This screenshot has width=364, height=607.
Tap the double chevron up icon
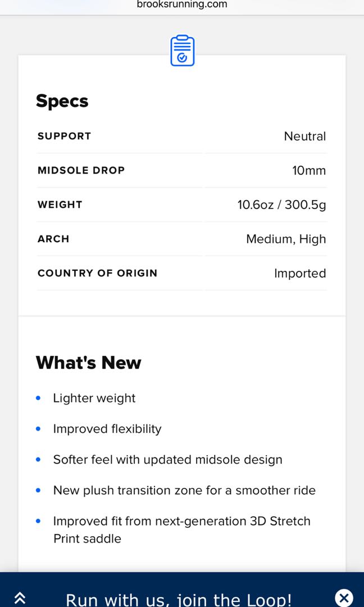20,598
